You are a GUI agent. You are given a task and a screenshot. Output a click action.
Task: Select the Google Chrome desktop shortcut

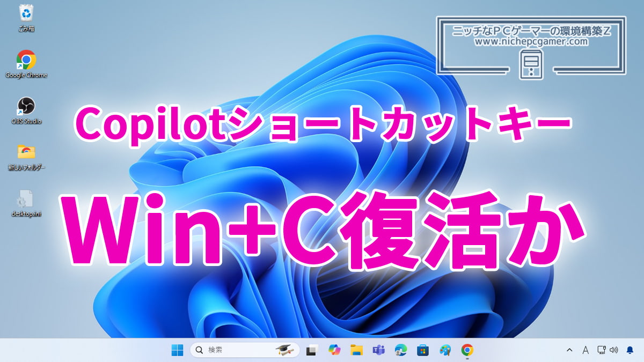click(x=26, y=64)
